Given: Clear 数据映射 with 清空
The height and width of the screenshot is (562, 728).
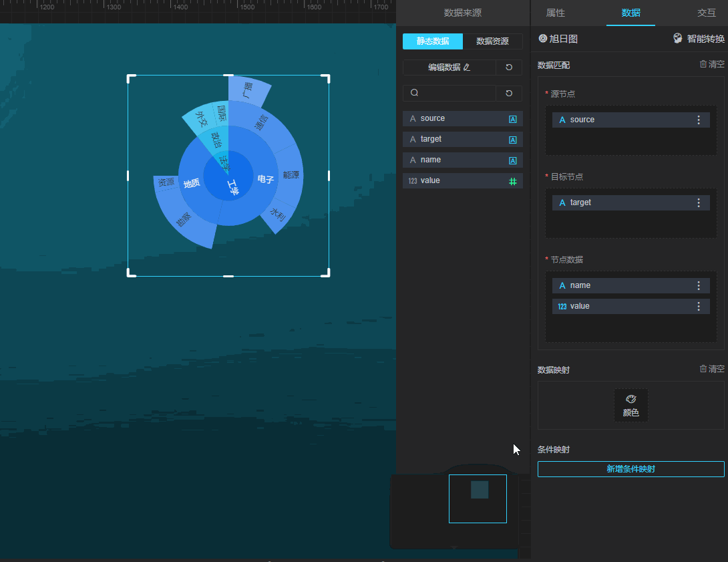Looking at the screenshot, I should [x=712, y=369].
